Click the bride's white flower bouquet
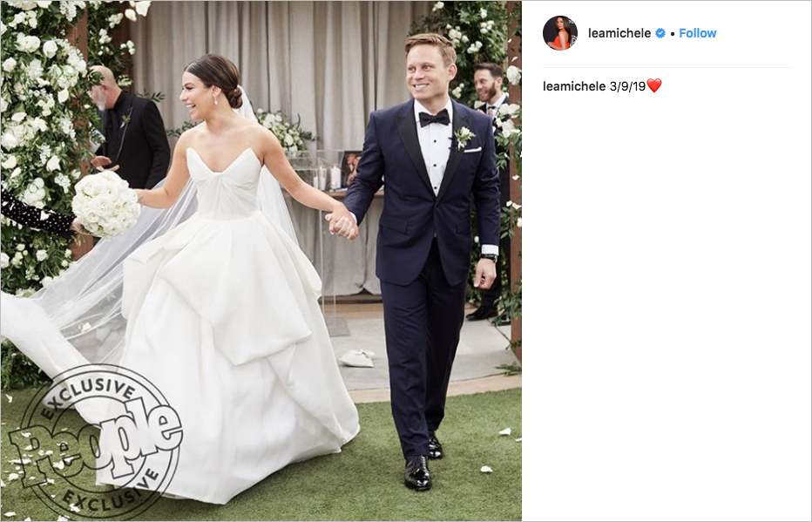The image size is (812, 522). click(x=105, y=204)
